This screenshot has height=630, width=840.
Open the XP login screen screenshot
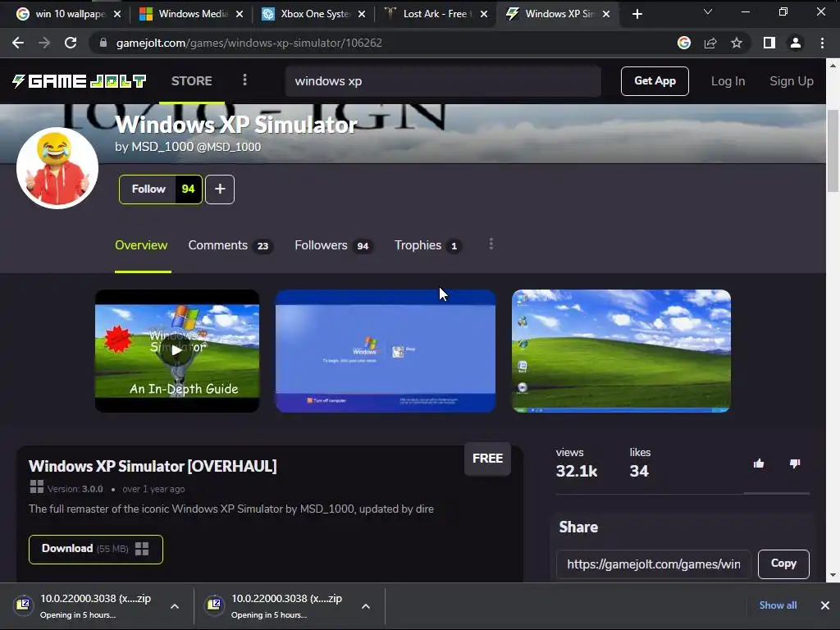[386, 351]
